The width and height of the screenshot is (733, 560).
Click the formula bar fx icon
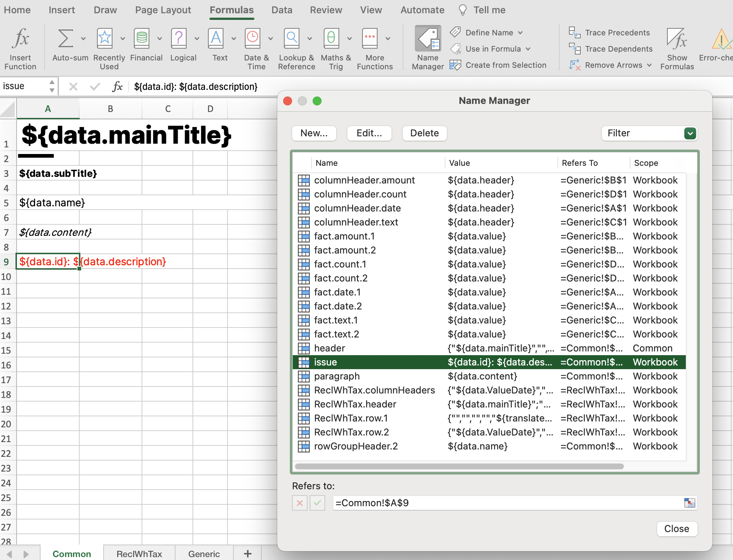117,87
